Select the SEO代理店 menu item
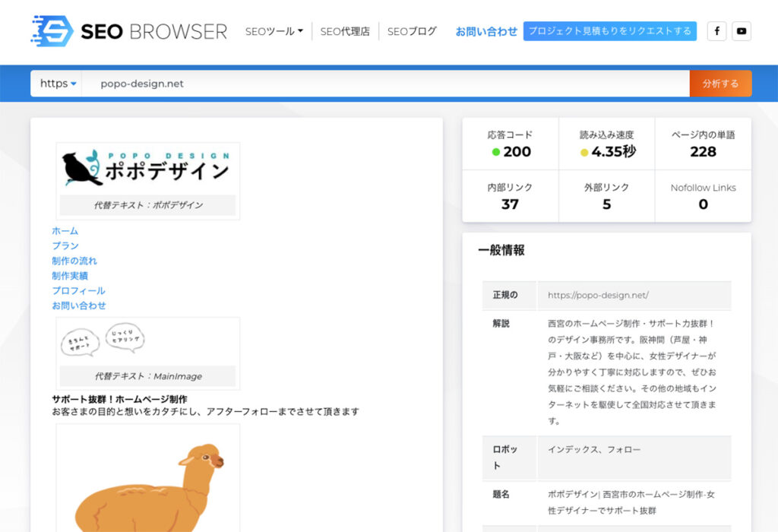The width and height of the screenshot is (778, 532). click(346, 32)
